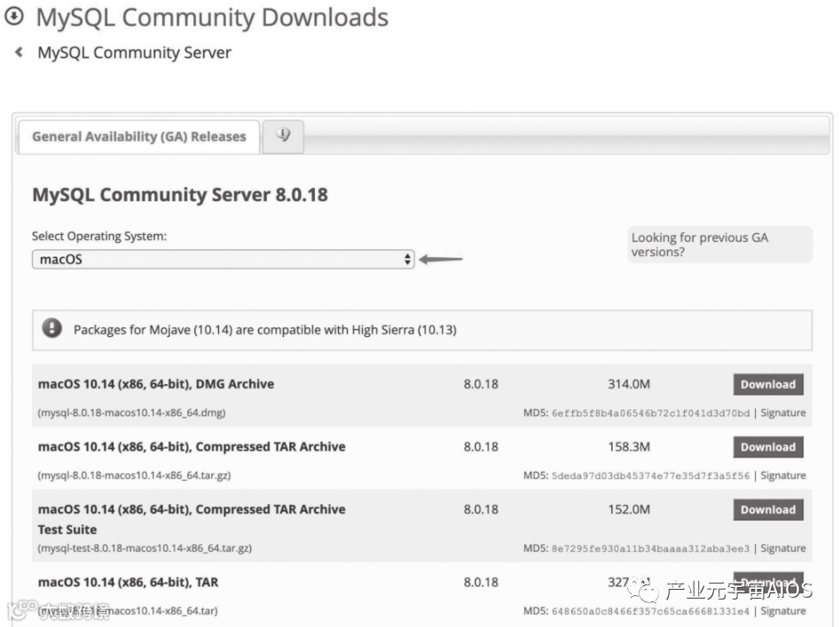The height and width of the screenshot is (627, 840).
Task: Click size value '158.3M'
Action: 629,447
